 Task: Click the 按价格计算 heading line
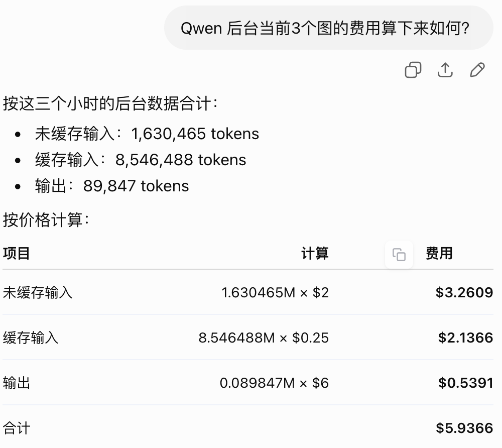click(46, 220)
